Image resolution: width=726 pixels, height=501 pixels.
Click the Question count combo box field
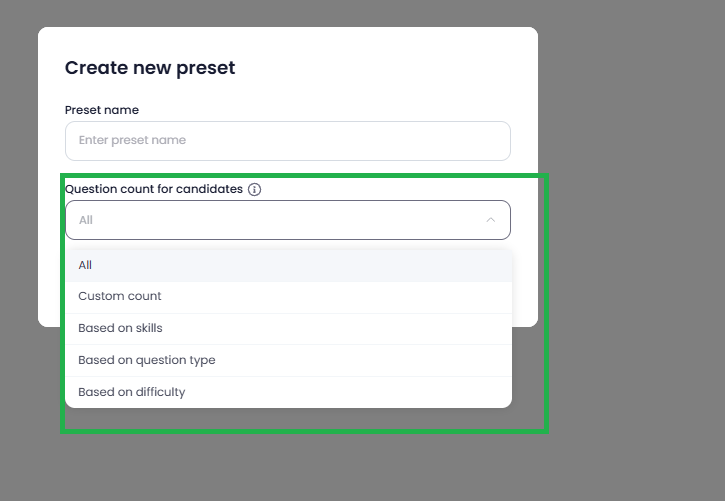288,220
